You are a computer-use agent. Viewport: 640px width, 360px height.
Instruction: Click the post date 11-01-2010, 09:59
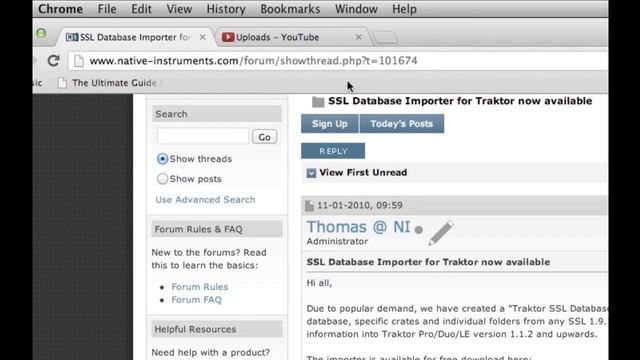click(x=360, y=205)
